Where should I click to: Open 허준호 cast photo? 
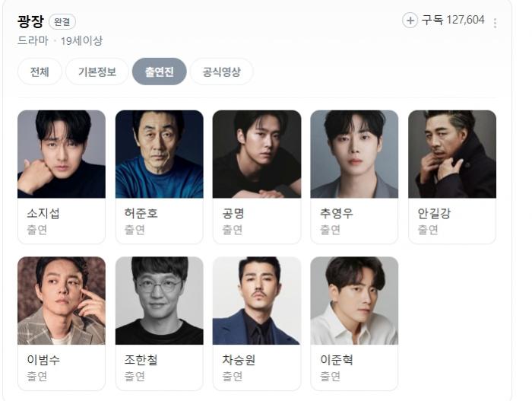[159, 154]
